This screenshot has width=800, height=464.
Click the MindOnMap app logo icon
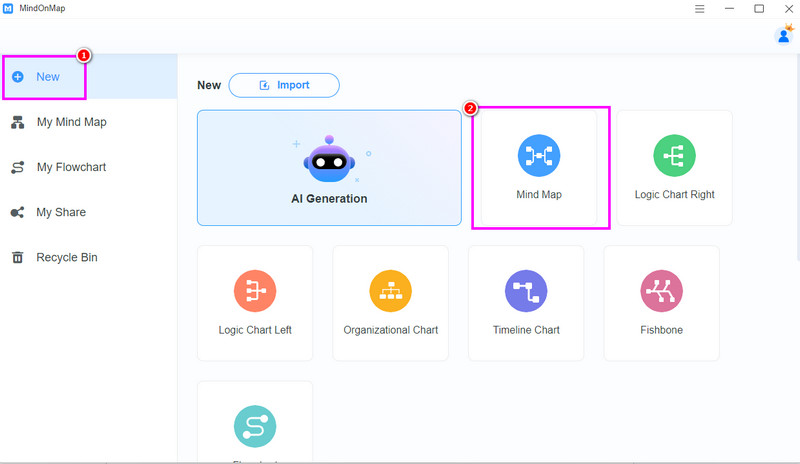[8, 9]
